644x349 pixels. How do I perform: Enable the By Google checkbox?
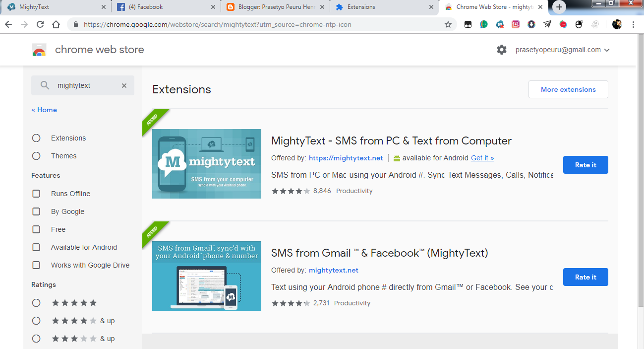36,211
